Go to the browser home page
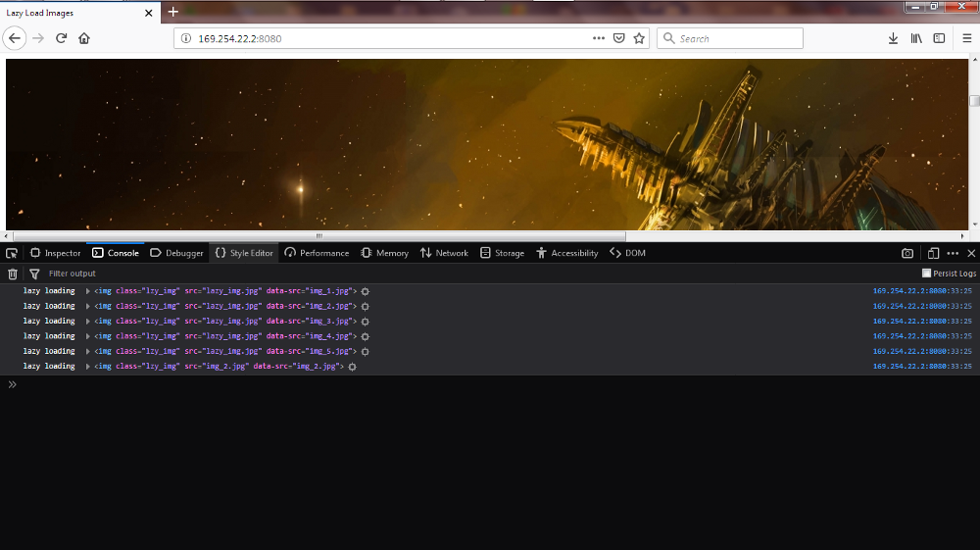 84,38
